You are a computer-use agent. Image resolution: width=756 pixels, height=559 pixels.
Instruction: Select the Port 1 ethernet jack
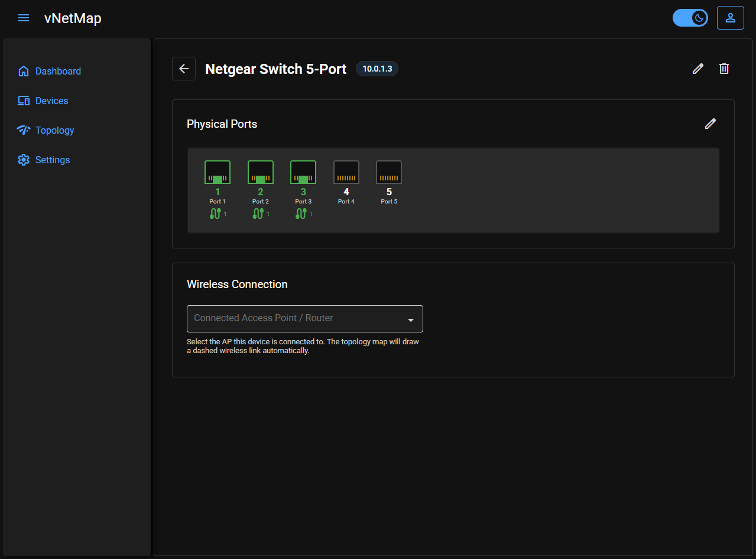218,172
